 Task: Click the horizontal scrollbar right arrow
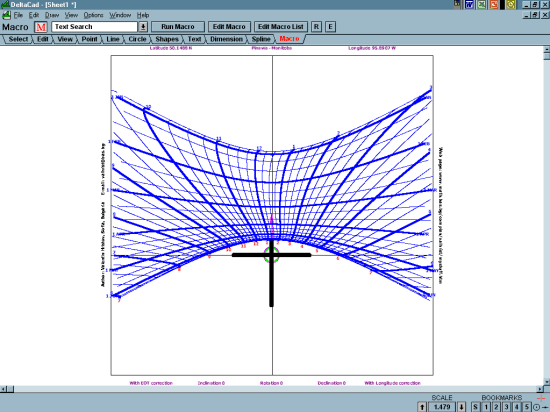[x=540, y=389]
